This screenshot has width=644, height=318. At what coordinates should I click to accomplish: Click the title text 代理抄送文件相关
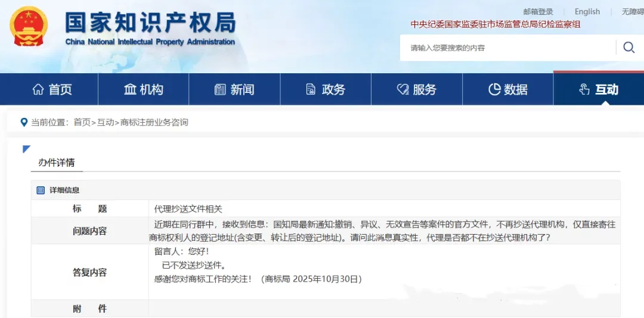click(188, 209)
